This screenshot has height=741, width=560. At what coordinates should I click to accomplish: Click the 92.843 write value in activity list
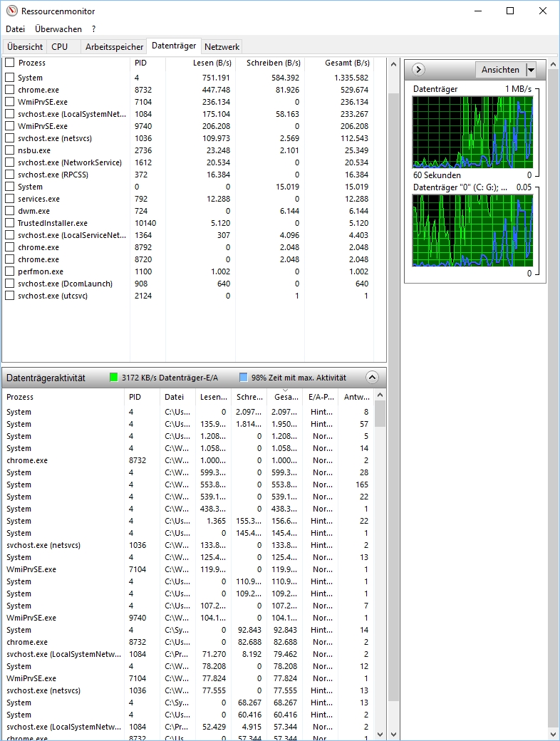coord(249,630)
